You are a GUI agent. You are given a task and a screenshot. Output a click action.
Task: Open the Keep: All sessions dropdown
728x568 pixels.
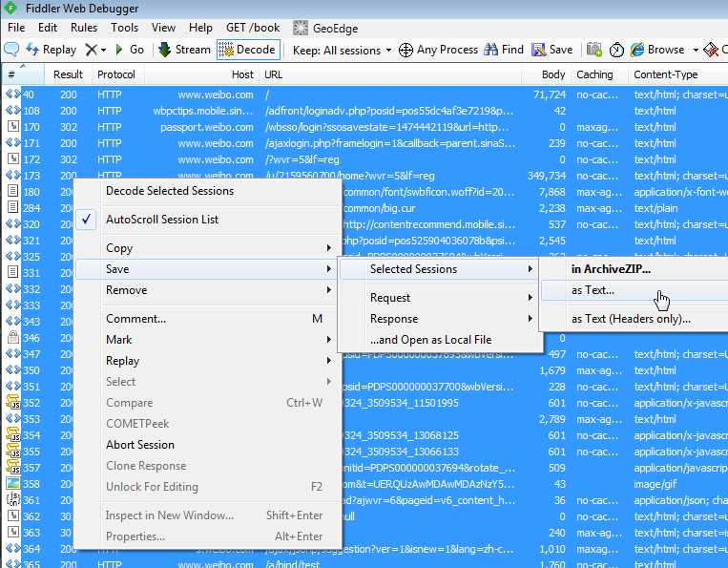[343, 51]
